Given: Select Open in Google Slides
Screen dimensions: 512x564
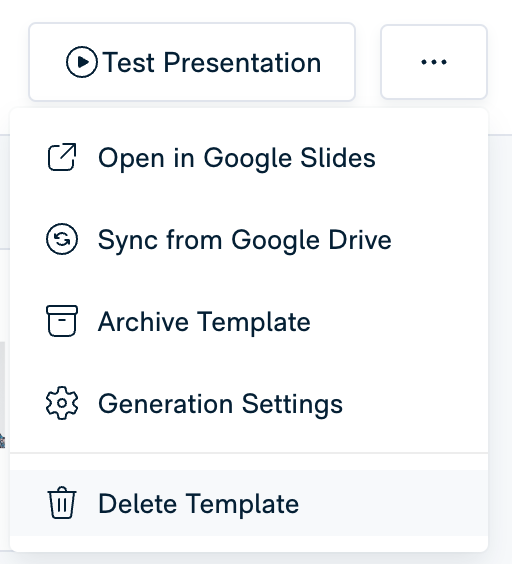Looking at the screenshot, I should tap(249, 157).
